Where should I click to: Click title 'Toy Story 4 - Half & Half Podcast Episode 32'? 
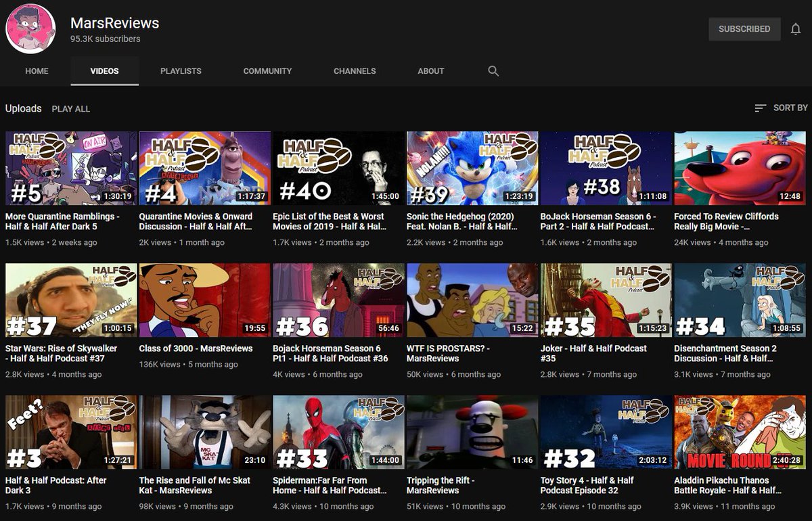pyautogui.click(x=587, y=485)
